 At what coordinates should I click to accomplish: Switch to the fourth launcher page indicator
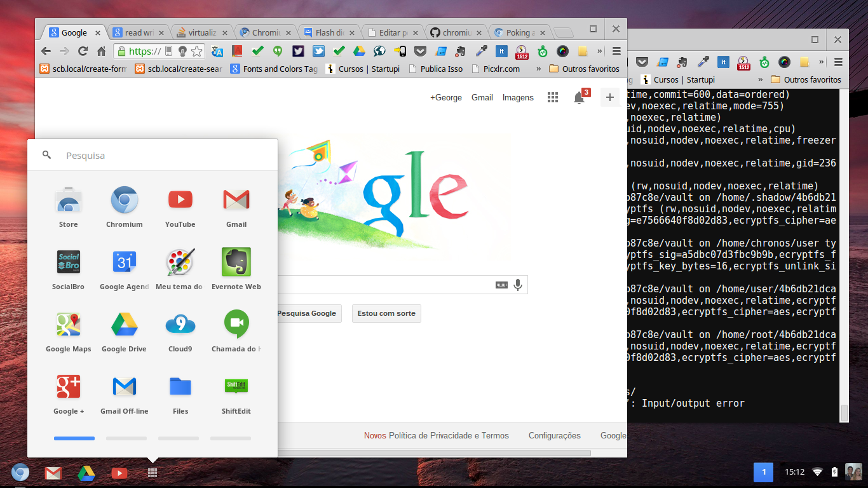click(231, 438)
